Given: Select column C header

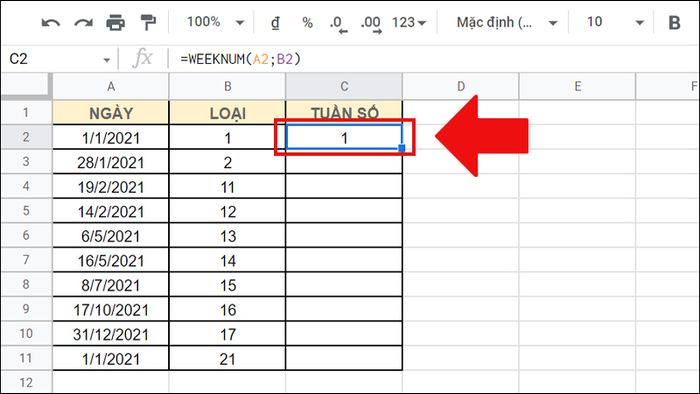Looking at the screenshot, I should point(344,86).
